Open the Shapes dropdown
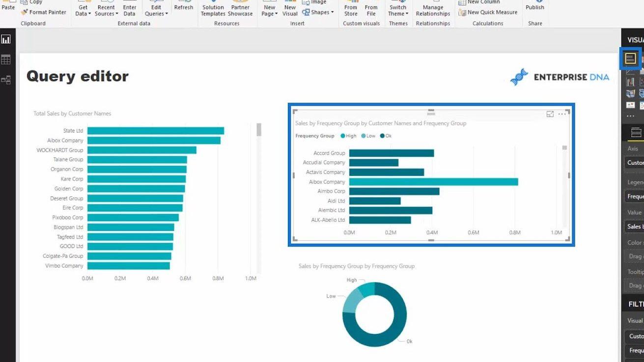Screen dimensions: 644x362 318,12
